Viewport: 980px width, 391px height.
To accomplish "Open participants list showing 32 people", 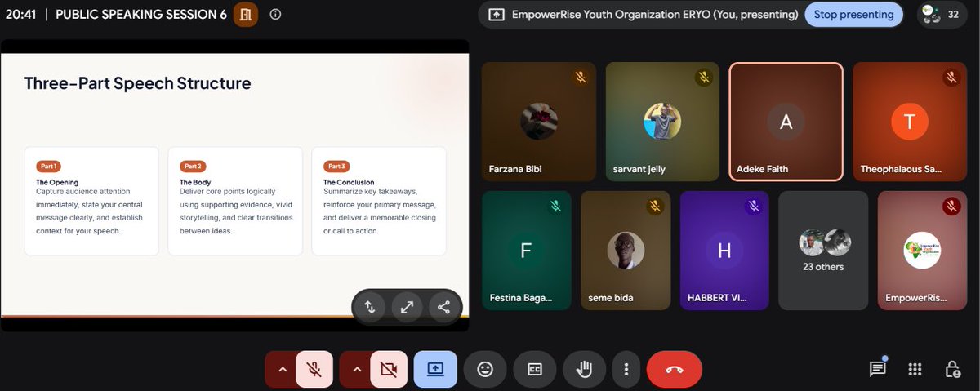I will [942, 14].
